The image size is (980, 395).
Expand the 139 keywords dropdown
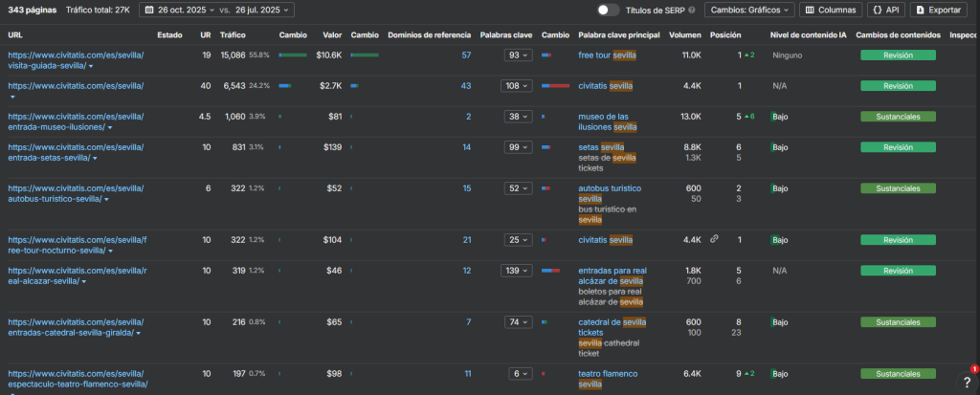pos(517,271)
